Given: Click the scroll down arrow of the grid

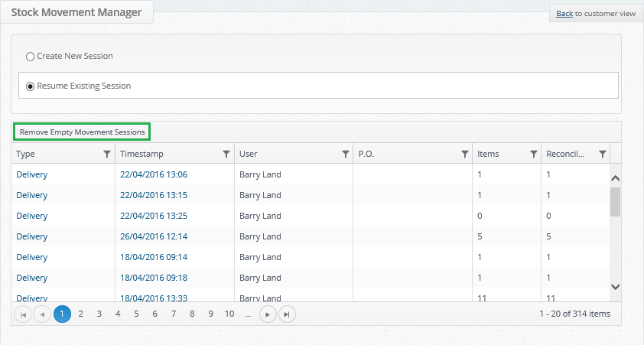Looking at the screenshot, I should click(x=615, y=287).
